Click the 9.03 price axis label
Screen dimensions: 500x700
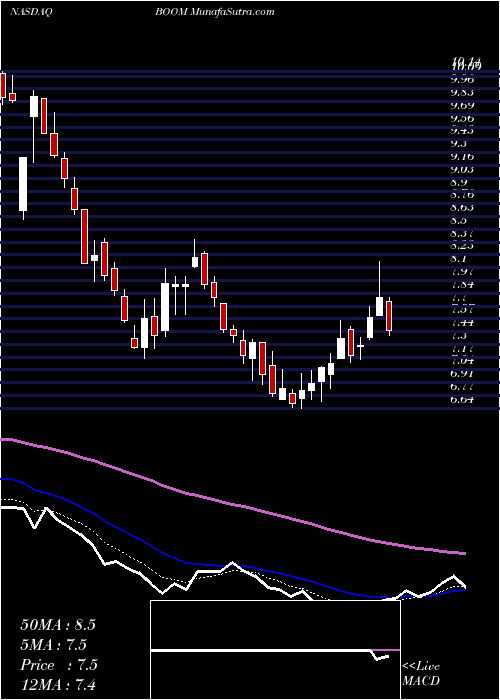(x=462, y=170)
